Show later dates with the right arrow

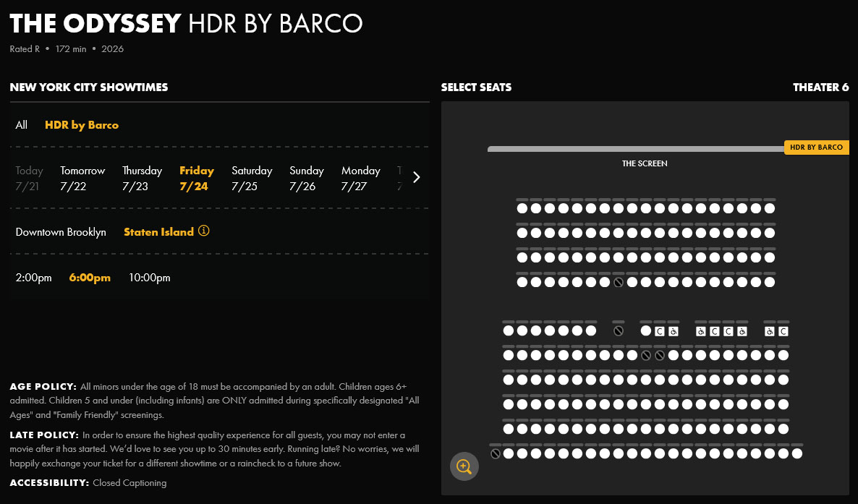point(417,177)
